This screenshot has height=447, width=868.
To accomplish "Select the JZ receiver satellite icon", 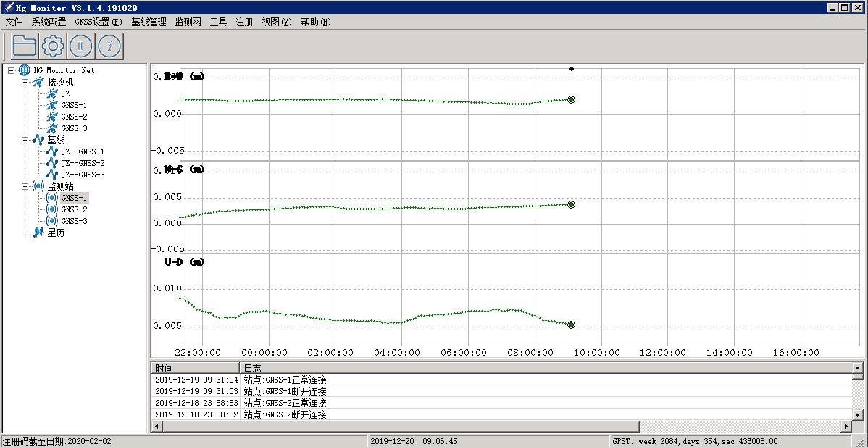I will 52,93.
